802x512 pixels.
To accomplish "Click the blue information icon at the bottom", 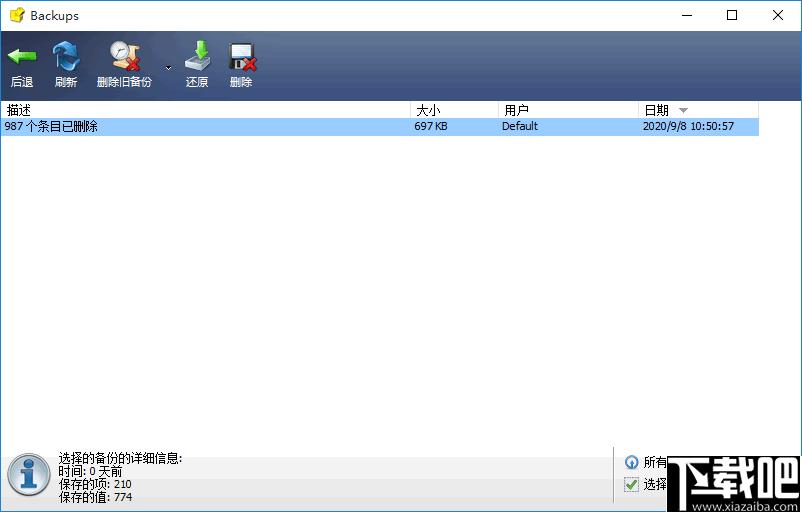I will [29, 475].
